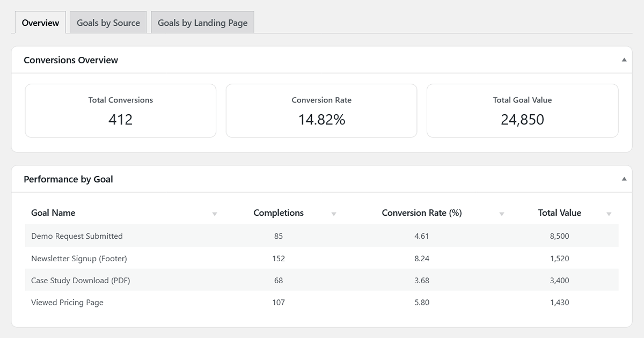Screen dimensions: 644x338
Task: Select the Overview tab
Action: point(40,23)
